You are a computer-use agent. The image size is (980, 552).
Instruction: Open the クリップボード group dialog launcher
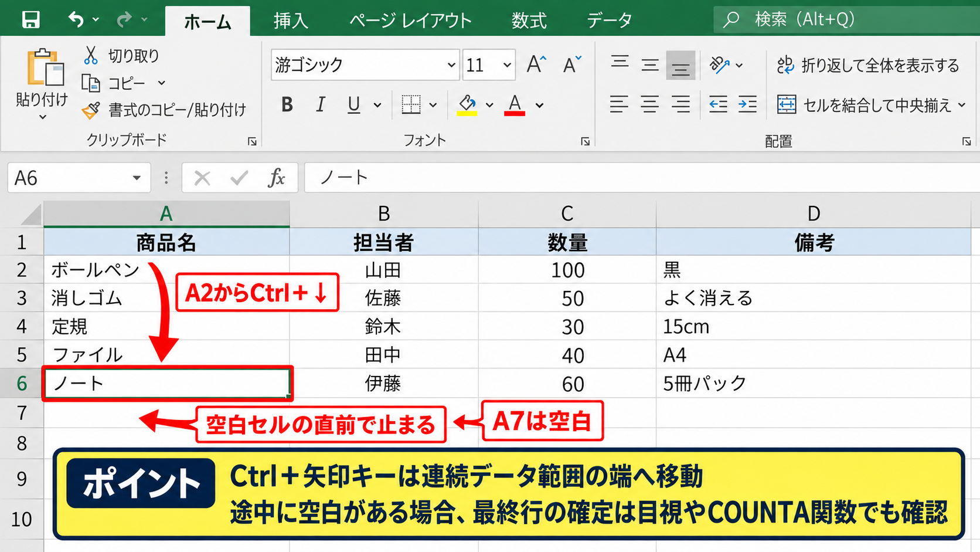pos(252,141)
